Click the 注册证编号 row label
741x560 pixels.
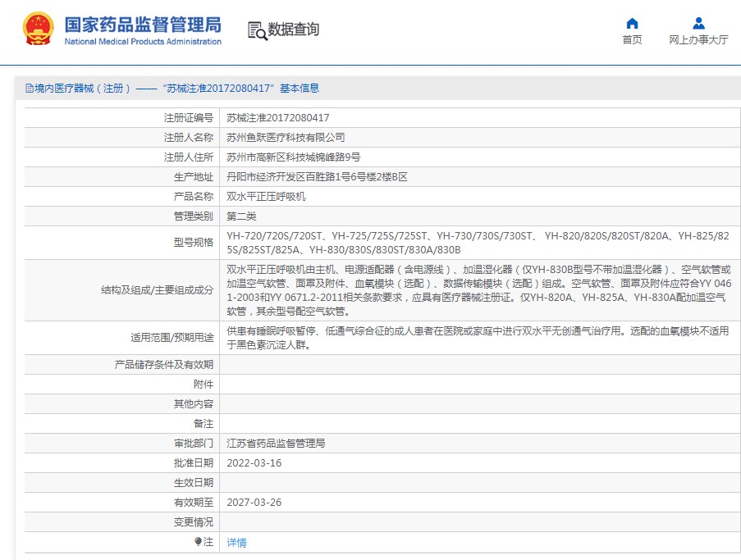[189, 117]
